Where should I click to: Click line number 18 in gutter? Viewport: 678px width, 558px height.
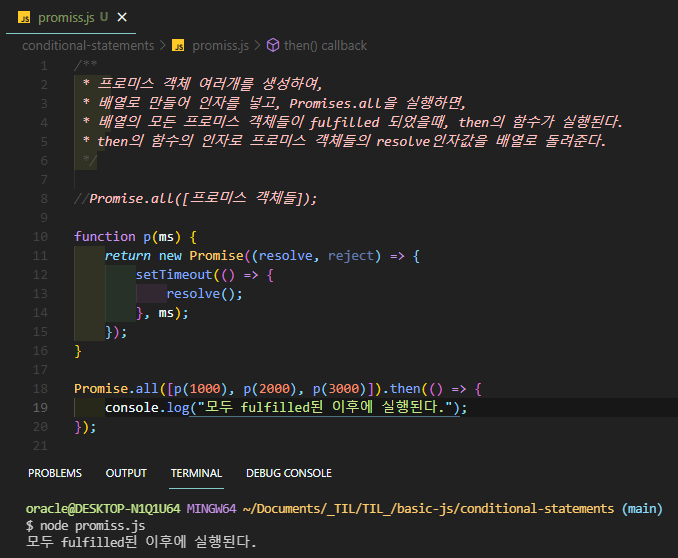coord(40,388)
